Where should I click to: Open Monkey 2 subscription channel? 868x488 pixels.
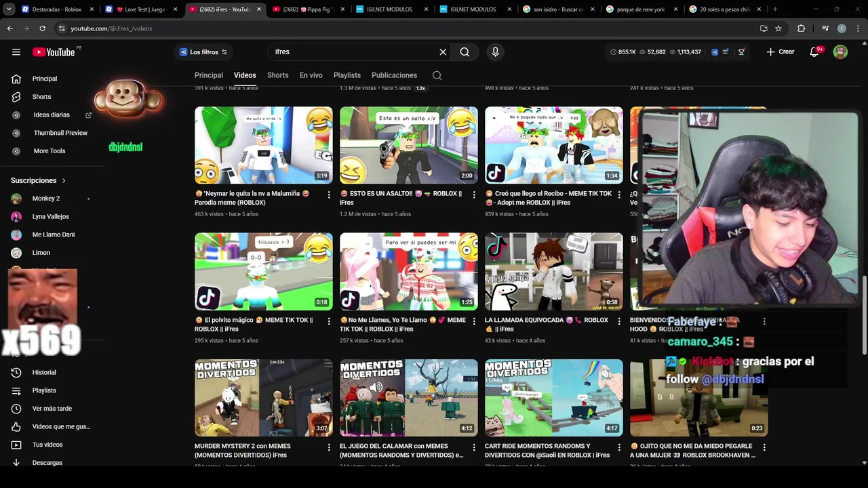[x=46, y=199]
